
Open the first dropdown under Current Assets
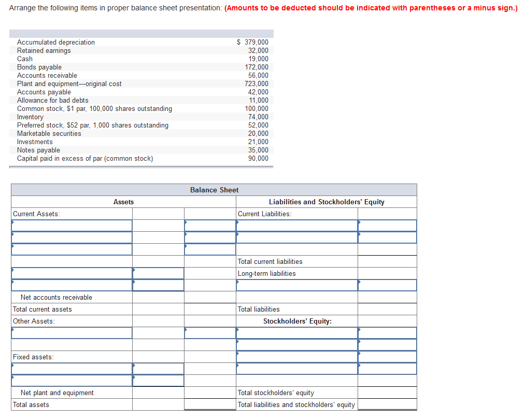click(x=72, y=225)
